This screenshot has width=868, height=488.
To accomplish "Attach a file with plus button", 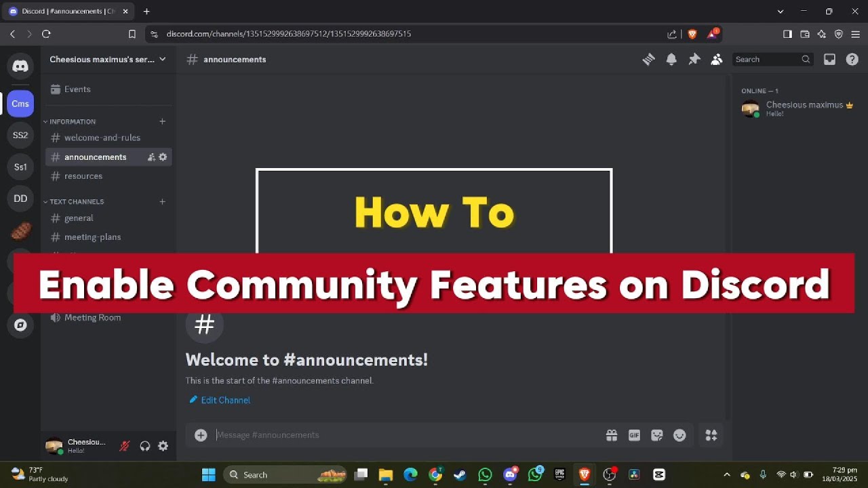I will coord(201,435).
